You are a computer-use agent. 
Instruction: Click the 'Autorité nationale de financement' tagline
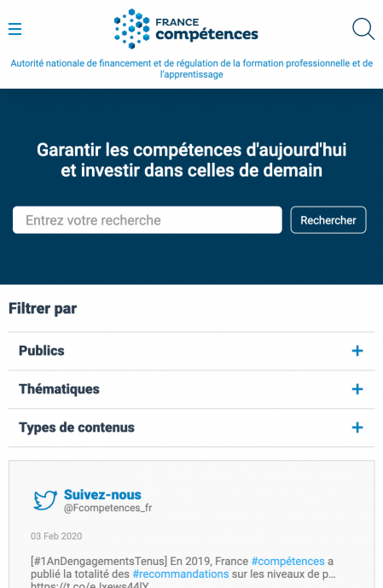click(191, 68)
